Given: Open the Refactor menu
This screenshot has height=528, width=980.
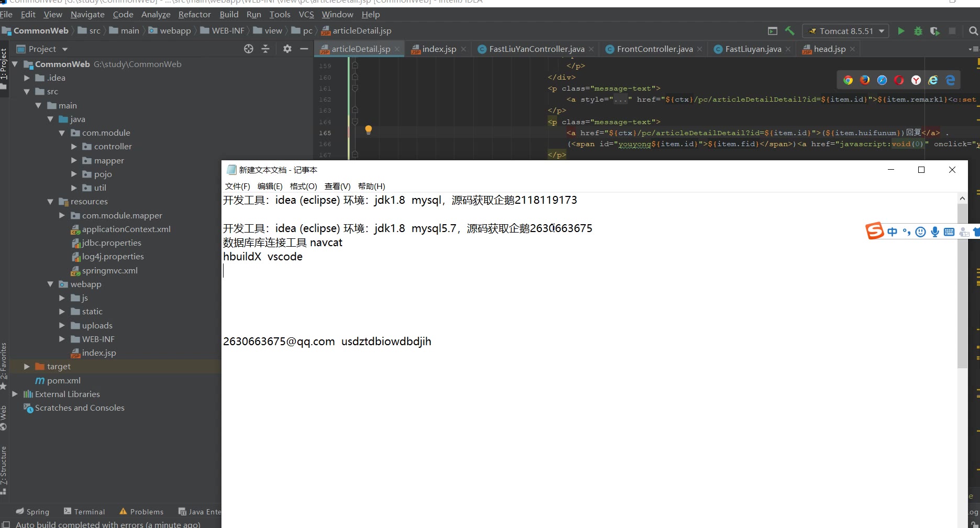Looking at the screenshot, I should click(x=194, y=14).
